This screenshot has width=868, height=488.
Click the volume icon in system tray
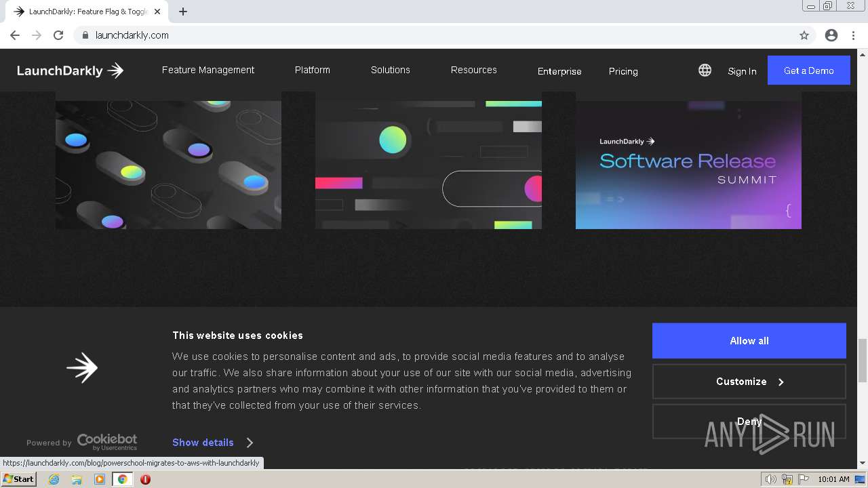pos(770,479)
